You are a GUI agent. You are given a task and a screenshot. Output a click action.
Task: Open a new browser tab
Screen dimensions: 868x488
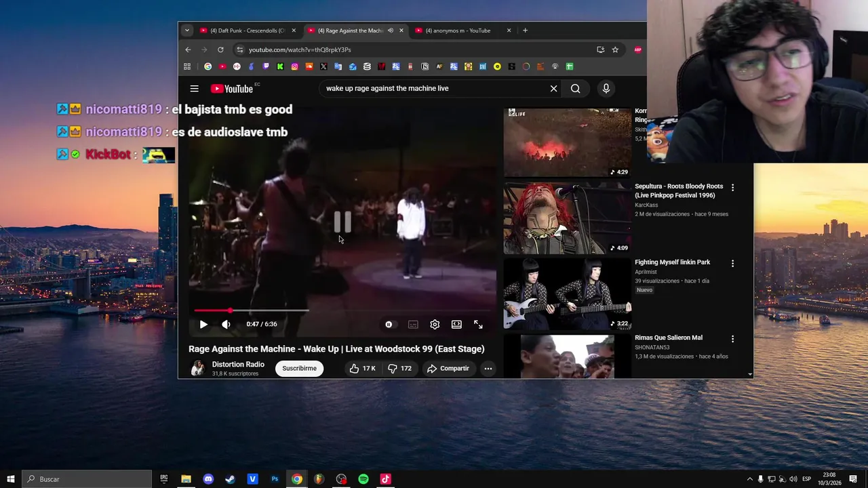pyautogui.click(x=525, y=30)
